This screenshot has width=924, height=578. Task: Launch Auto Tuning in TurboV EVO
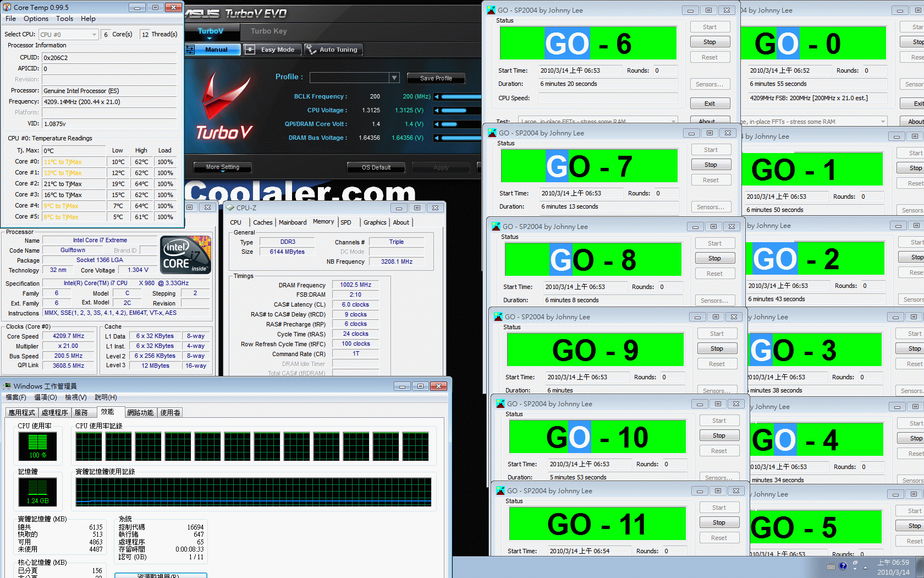point(333,50)
